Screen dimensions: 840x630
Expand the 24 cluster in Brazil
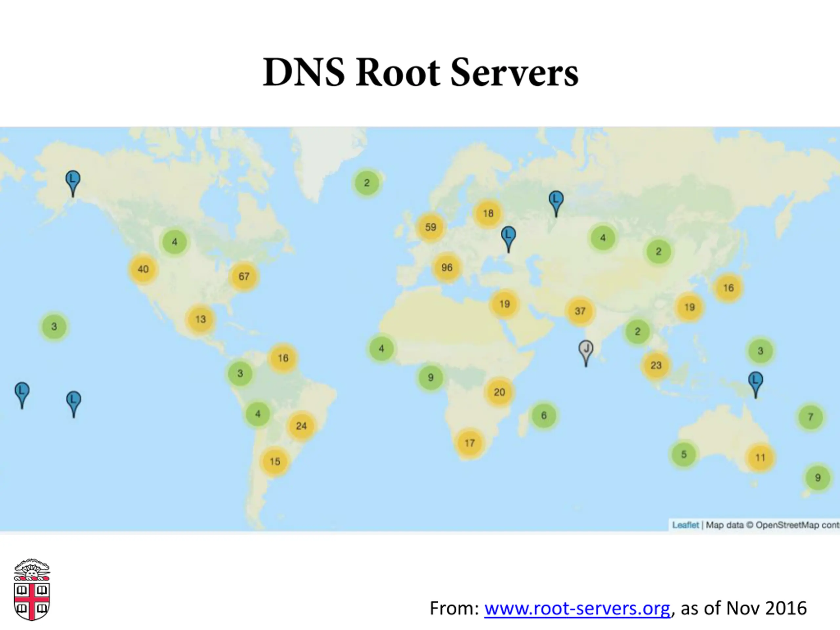(x=301, y=426)
